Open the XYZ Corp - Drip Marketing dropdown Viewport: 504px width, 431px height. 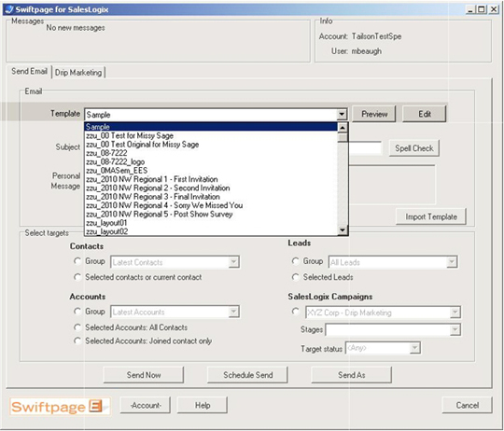455,313
